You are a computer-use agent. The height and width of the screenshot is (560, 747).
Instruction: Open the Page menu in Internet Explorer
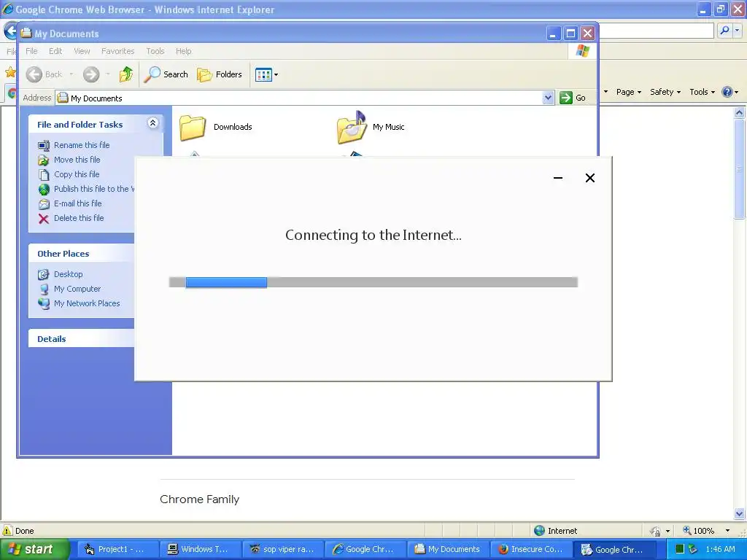[x=629, y=92]
